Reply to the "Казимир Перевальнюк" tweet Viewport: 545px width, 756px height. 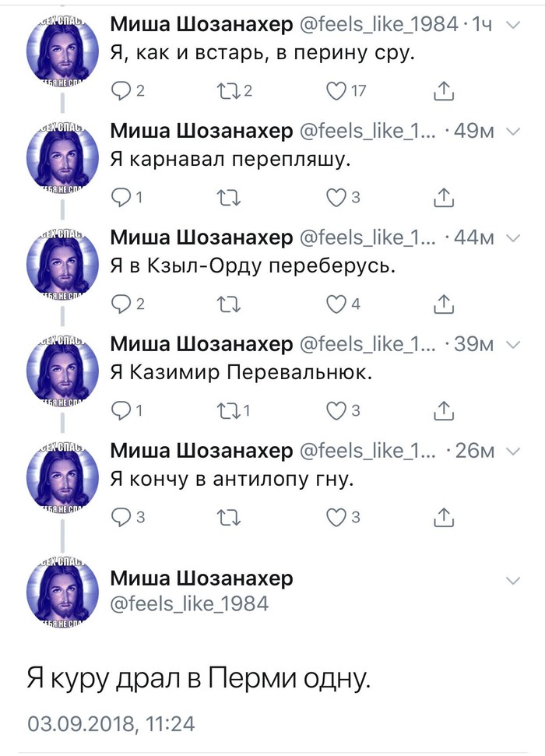[122, 410]
